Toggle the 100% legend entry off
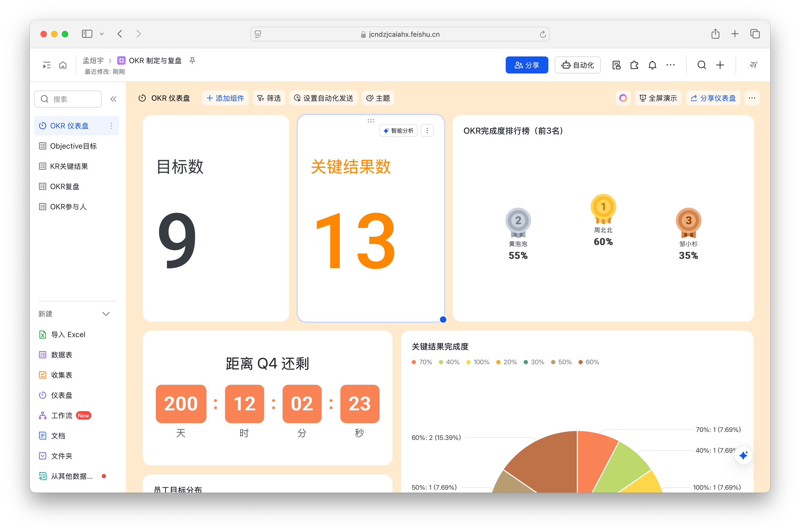 [x=478, y=362]
